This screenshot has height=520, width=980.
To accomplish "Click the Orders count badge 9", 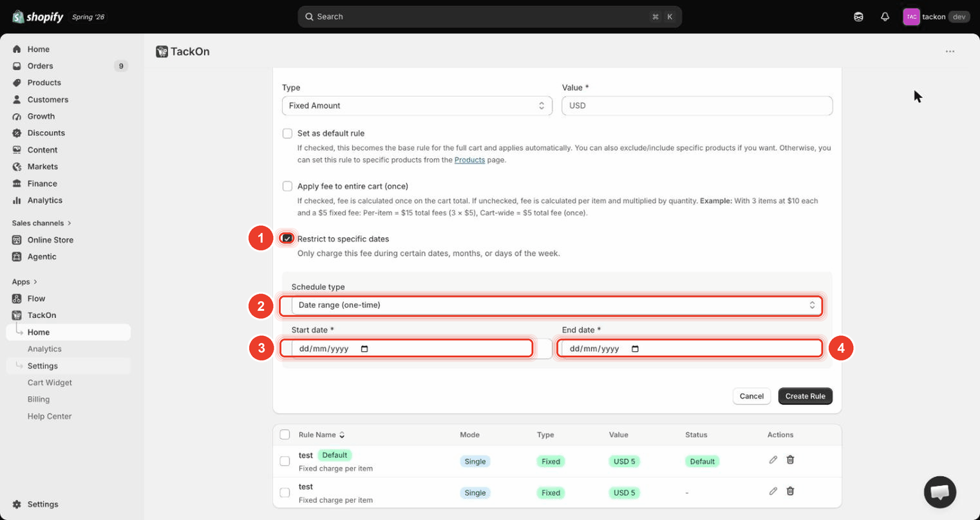I will (x=120, y=66).
